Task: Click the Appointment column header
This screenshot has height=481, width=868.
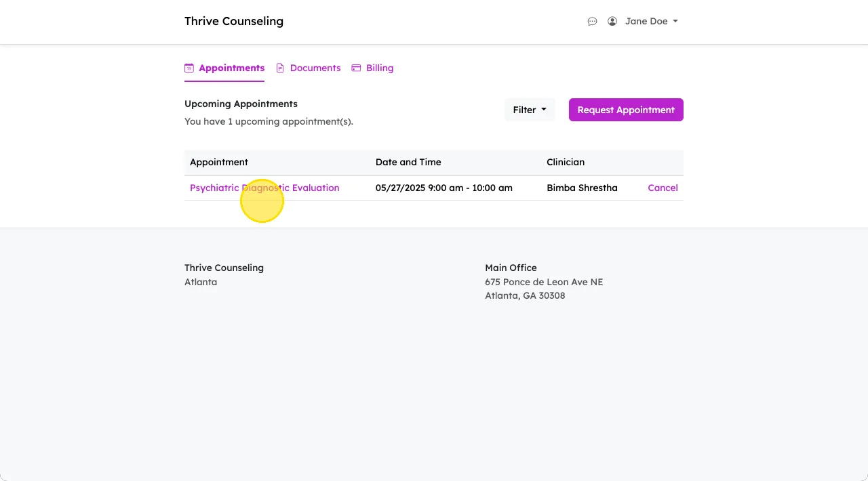Action: (x=219, y=163)
